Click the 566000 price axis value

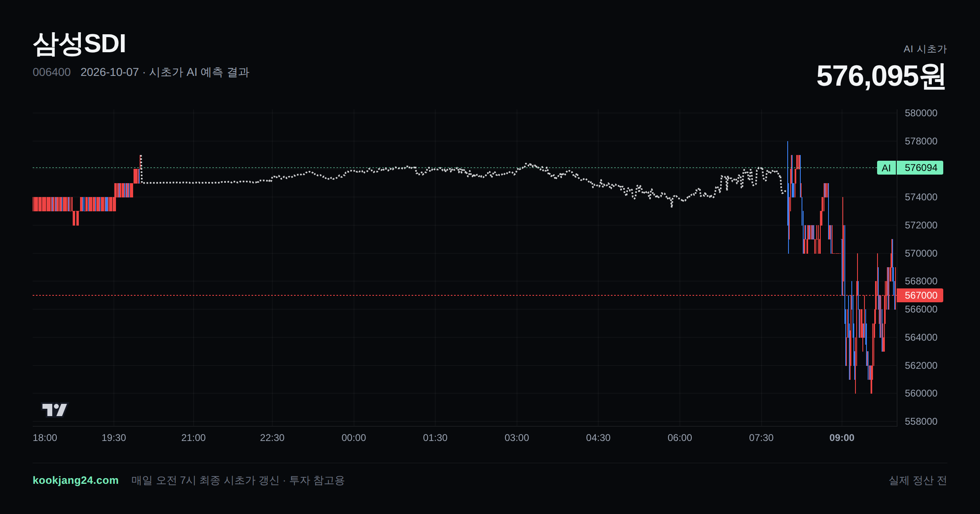[x=921, y=309]
